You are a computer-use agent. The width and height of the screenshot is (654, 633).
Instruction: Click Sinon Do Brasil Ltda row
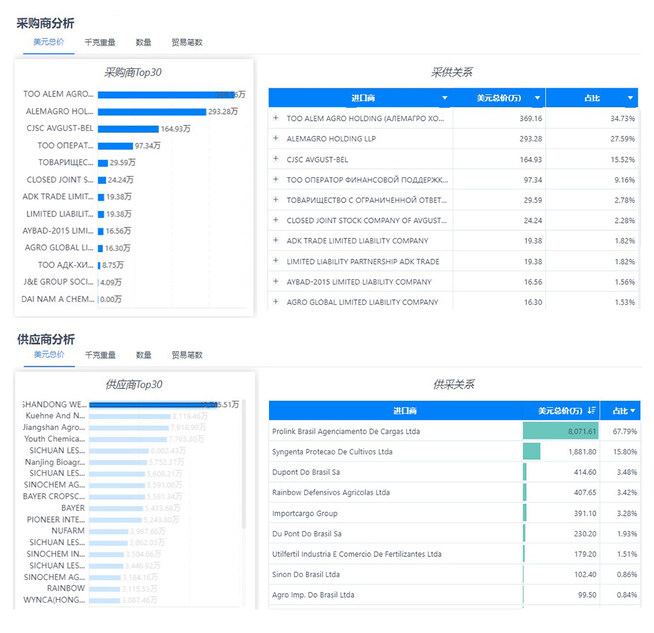click(x=455, y=574)
